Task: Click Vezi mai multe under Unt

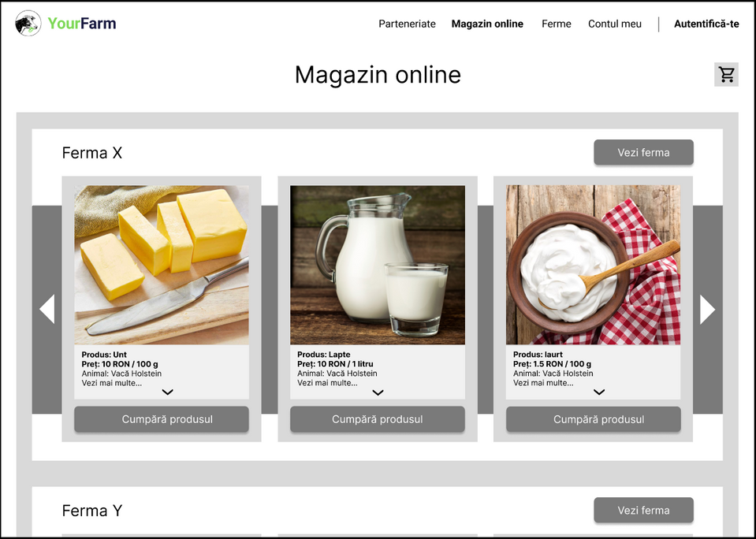Action: point(112,383)
